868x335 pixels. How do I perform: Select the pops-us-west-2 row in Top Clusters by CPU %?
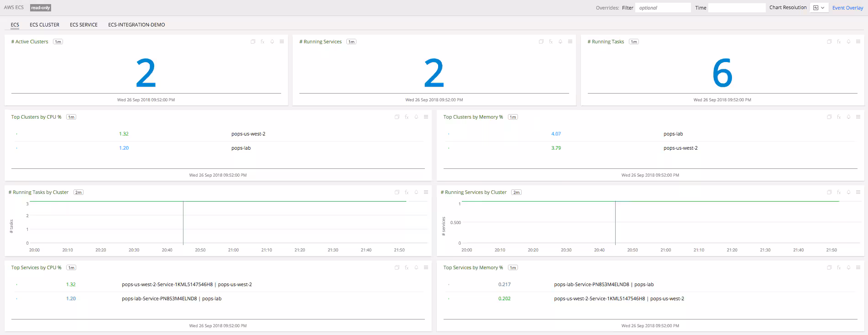click(220, 134)
